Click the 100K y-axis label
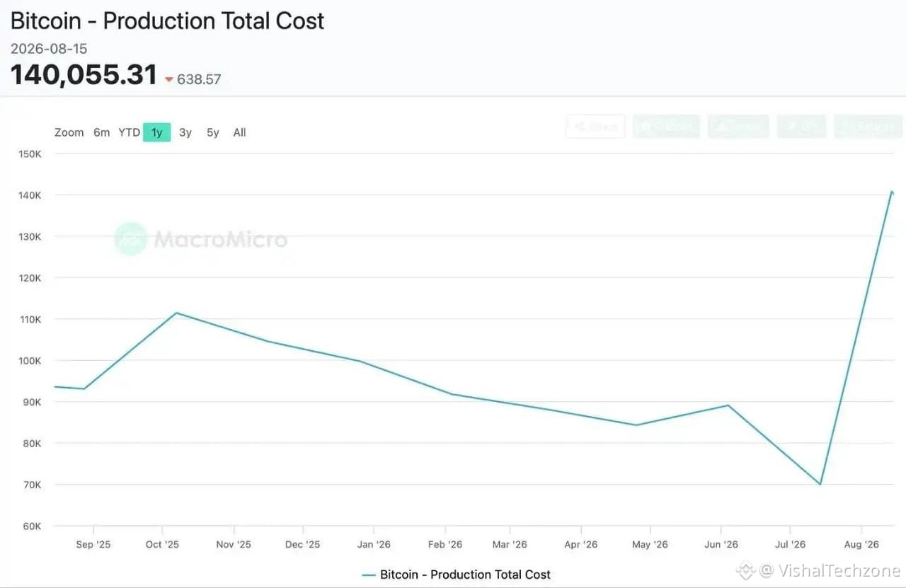Screen dimensions: 906x588 click(x=30, y=360)
